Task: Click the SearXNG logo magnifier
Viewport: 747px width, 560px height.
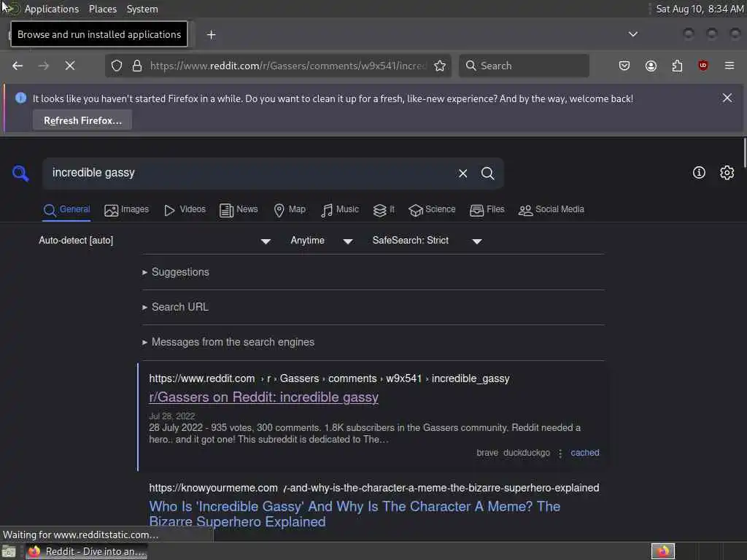Action: (x=20, y=173)
